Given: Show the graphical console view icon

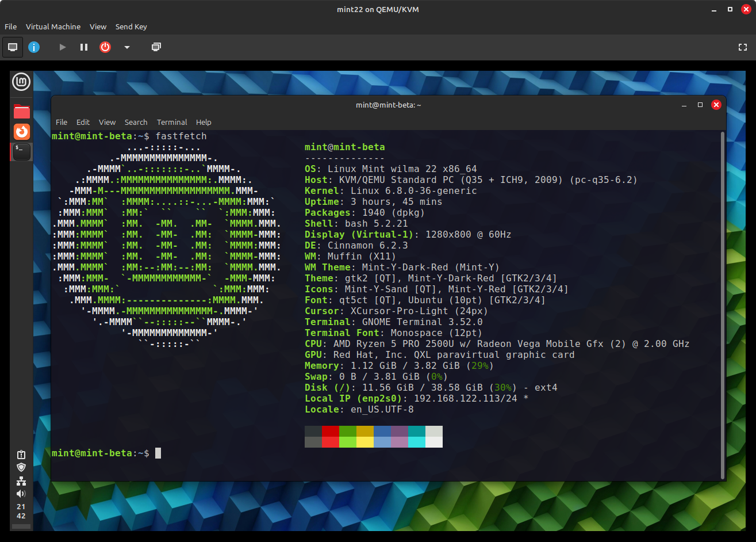Looking at the screenshot, I should [x=13, y=47].
